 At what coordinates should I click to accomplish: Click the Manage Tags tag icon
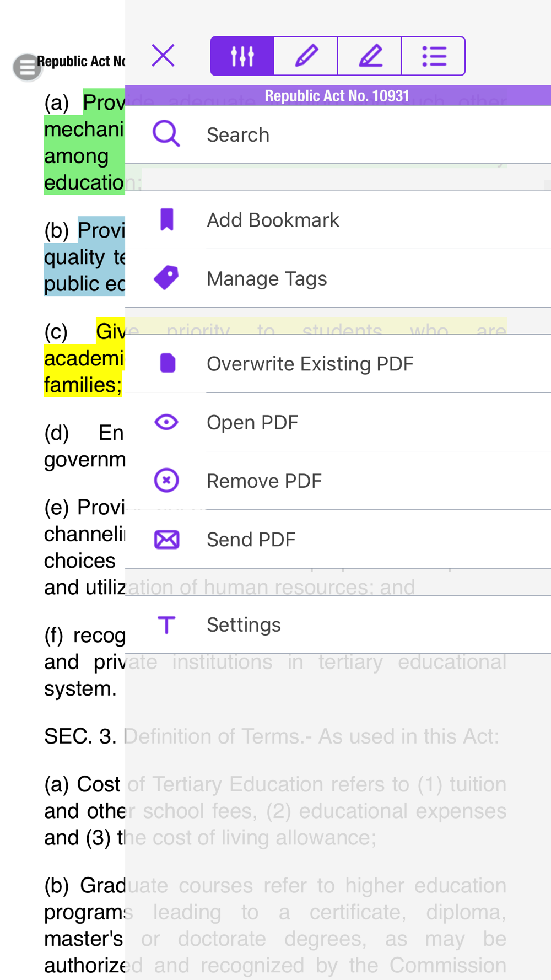point(166,278)
